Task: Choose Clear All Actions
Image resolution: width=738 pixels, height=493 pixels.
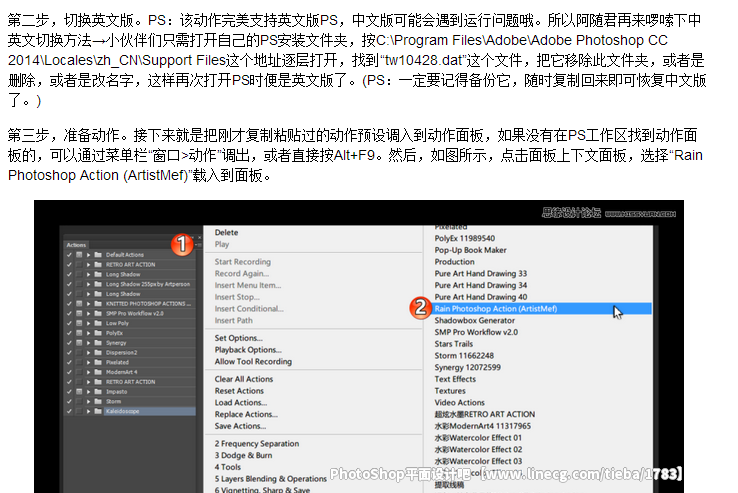Action: 244,379
